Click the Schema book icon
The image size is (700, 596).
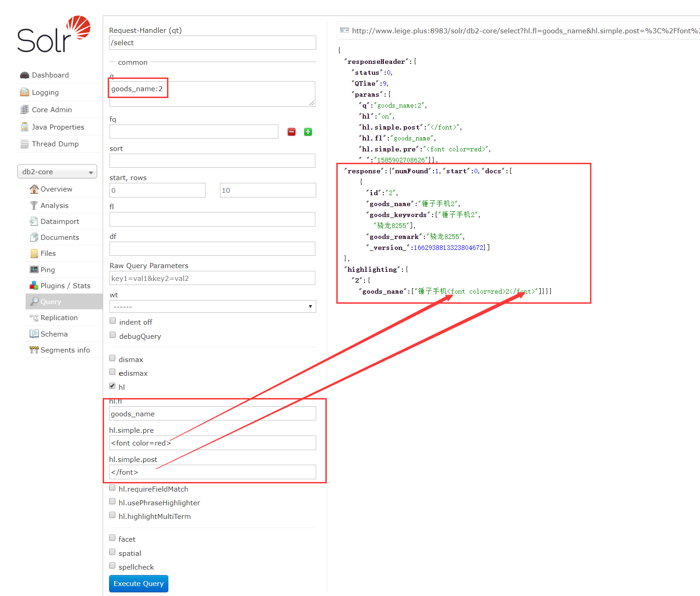tap(34, 334)
